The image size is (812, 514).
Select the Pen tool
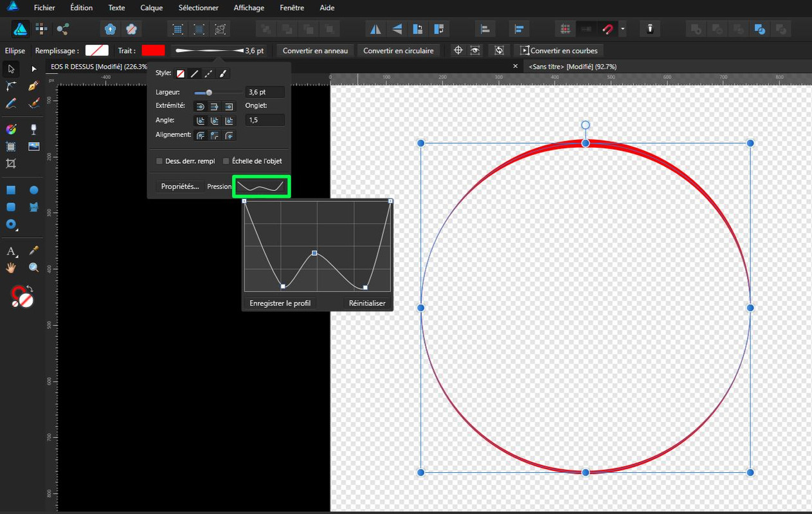33,86
